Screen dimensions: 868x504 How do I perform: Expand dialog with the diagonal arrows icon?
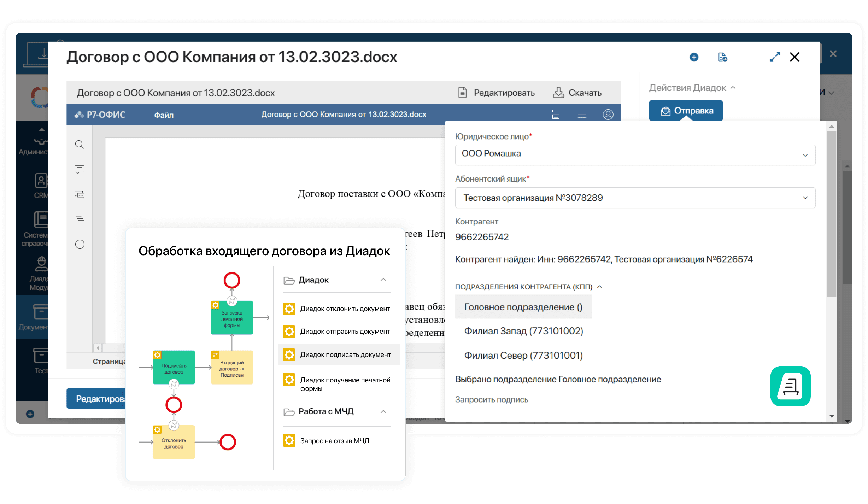pos(775,57)
